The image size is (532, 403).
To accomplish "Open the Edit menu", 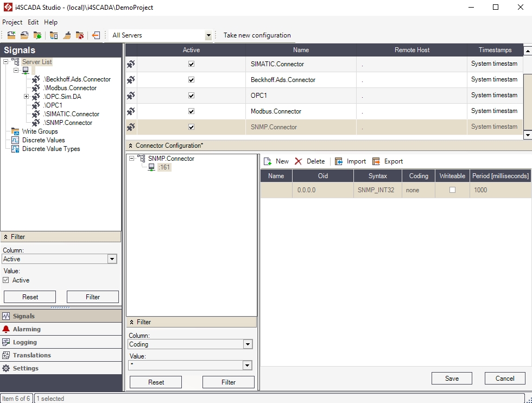I will [x=33, y=22].
